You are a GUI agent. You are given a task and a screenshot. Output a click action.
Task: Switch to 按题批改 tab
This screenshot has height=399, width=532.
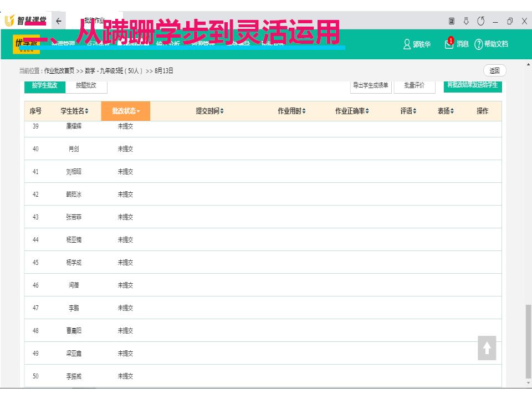click(x=86, y=85)
